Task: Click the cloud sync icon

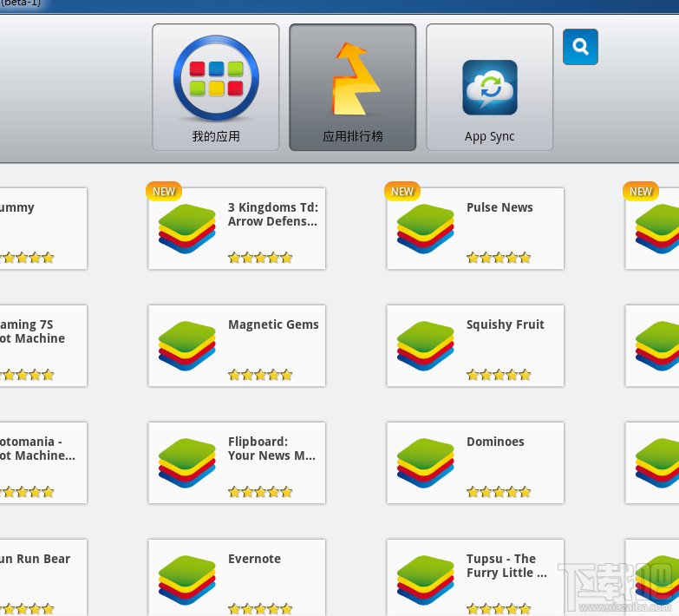Action: point(490,88)
